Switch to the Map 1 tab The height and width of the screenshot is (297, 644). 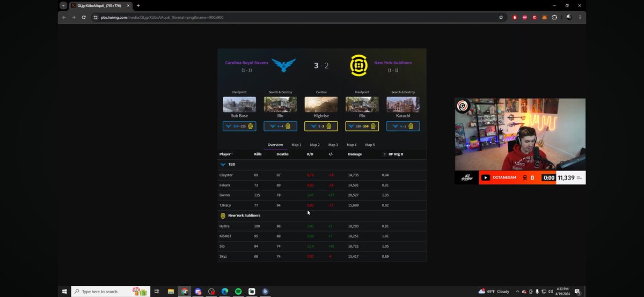(296, 145)
